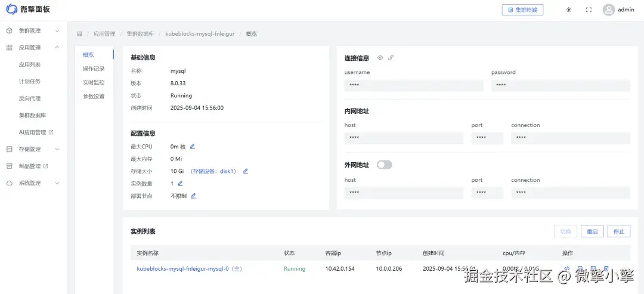The height and width of the screenshot is (294, 644).
Task: Go to the 参数设置 tab
Action: click(x=94, y=97)
